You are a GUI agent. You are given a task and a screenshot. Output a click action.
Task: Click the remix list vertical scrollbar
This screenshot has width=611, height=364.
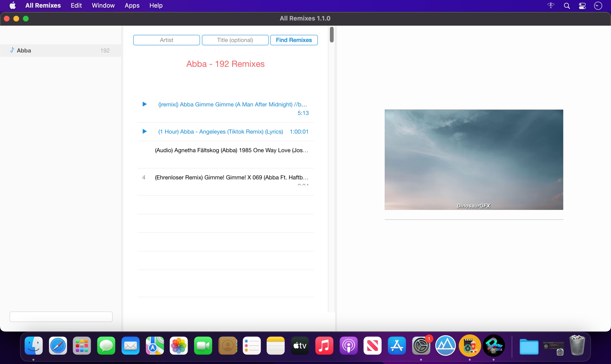pyautogui.click(x=332, y=35)
